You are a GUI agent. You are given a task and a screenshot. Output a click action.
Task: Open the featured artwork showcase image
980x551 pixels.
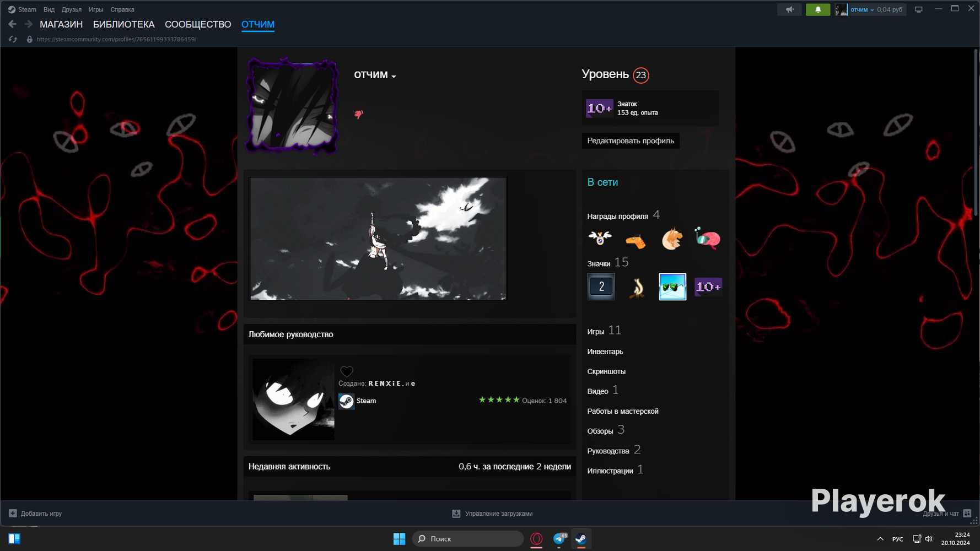[x=378, y=239]
